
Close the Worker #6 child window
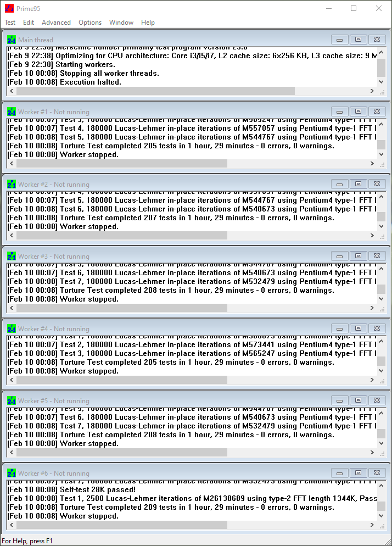click(x=377, y=473)
